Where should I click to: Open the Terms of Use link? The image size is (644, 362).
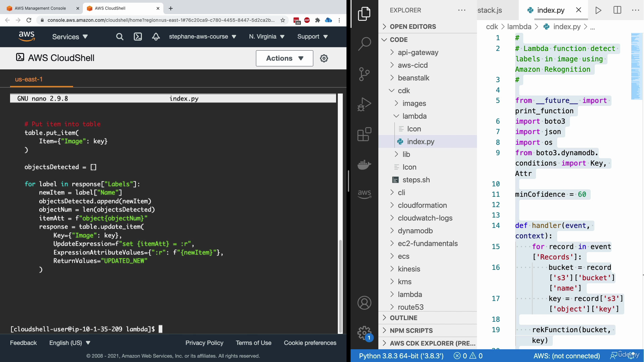(x=254, y=343)
